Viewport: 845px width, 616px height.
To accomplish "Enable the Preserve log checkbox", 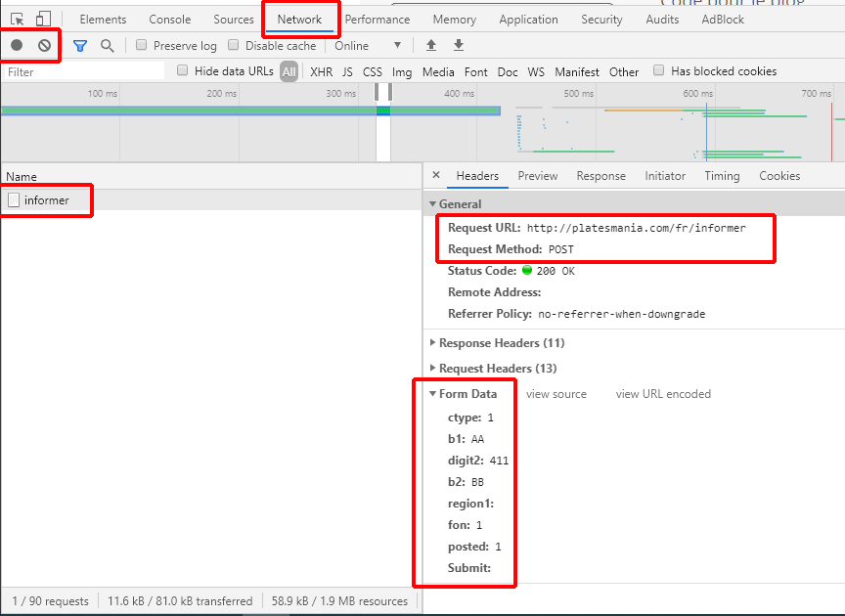I will coord(142,45).
